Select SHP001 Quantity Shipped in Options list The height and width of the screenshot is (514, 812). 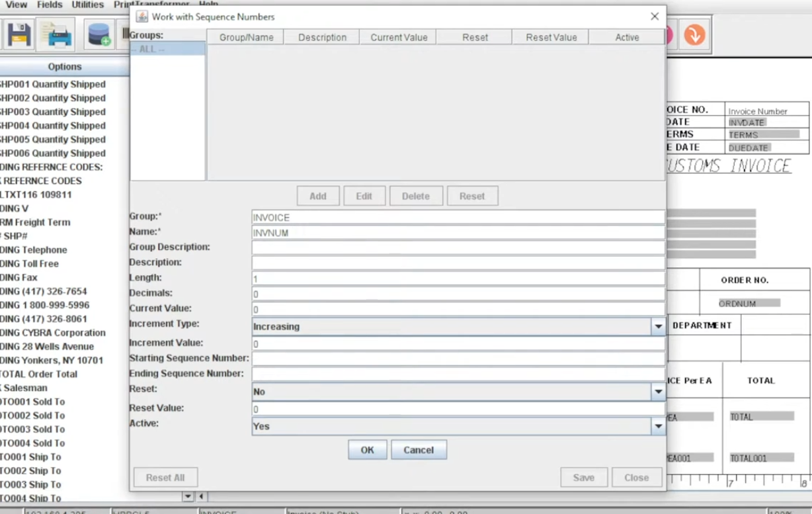[53, 85]
